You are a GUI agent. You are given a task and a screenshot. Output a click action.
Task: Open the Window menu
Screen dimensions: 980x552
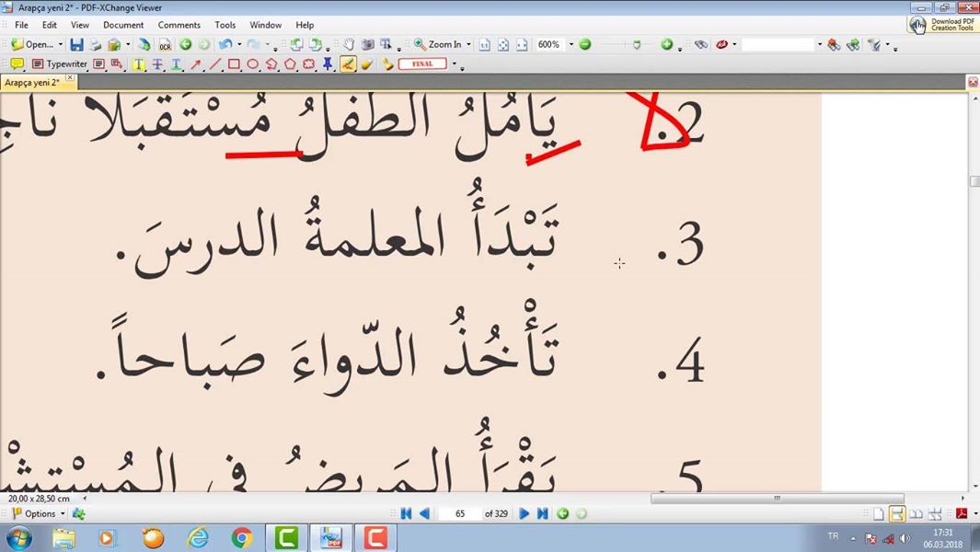click(x=266, y=25)
